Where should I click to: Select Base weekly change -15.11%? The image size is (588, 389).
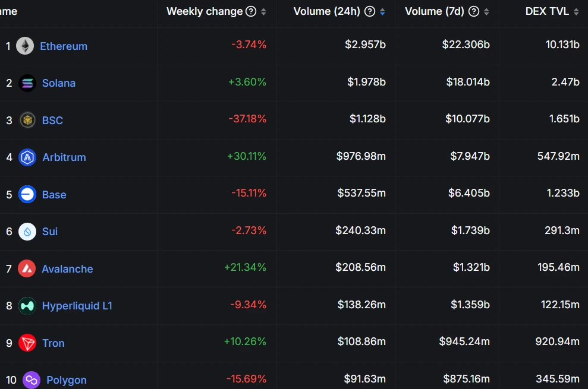point(249,193)
